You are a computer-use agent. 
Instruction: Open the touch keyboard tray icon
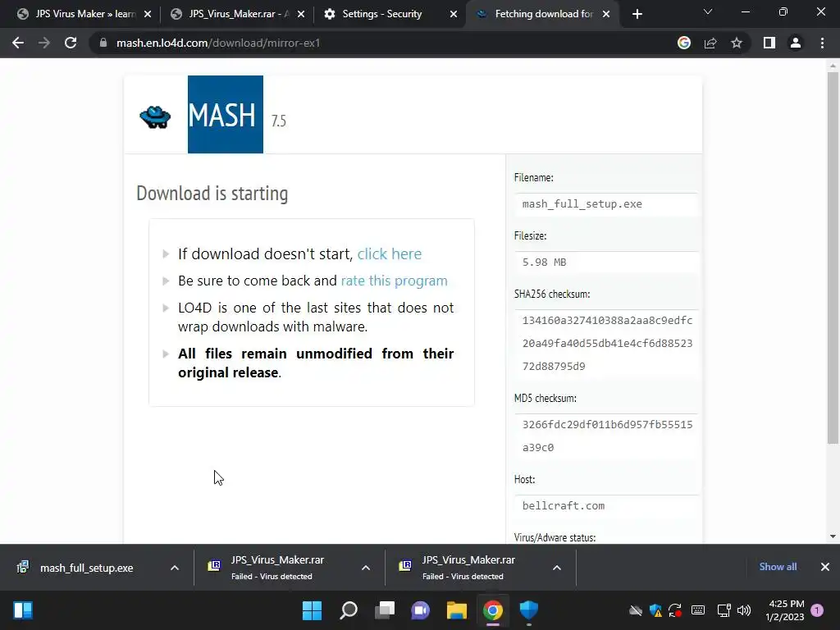pyautogui.click(x=698, y=610)
